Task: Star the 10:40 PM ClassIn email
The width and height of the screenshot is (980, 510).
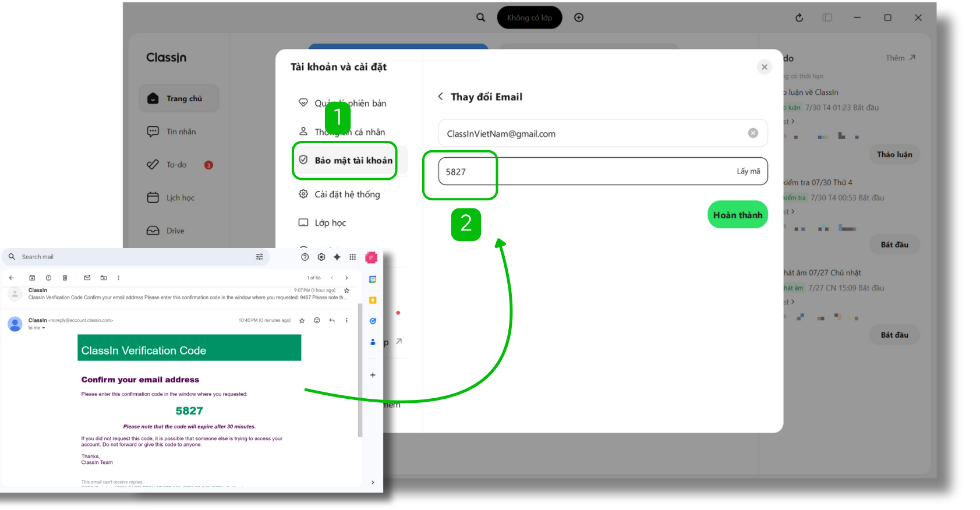Action: tap(302, 320)
